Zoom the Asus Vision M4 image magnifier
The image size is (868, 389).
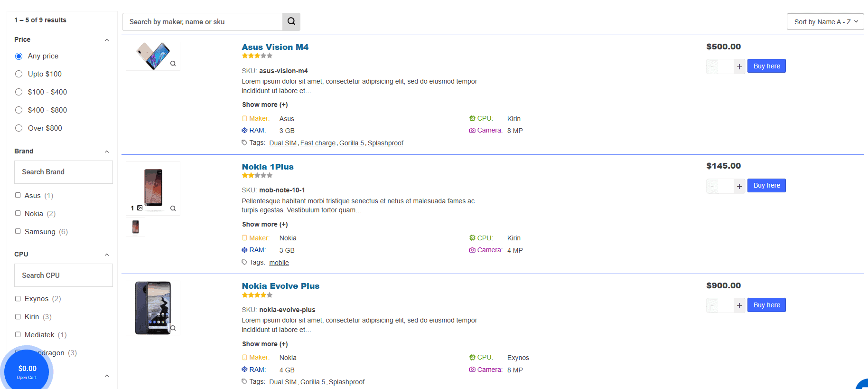point(173,64)
